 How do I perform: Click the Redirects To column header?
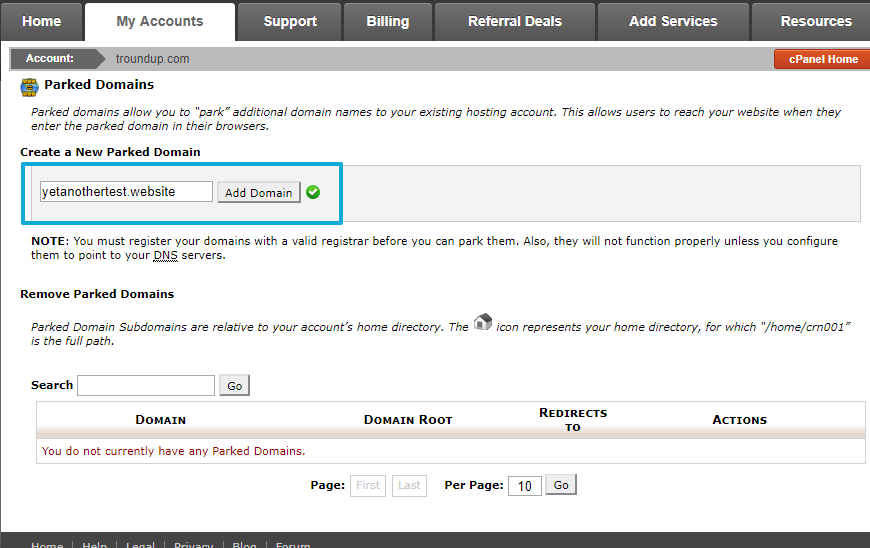[573, 420]
